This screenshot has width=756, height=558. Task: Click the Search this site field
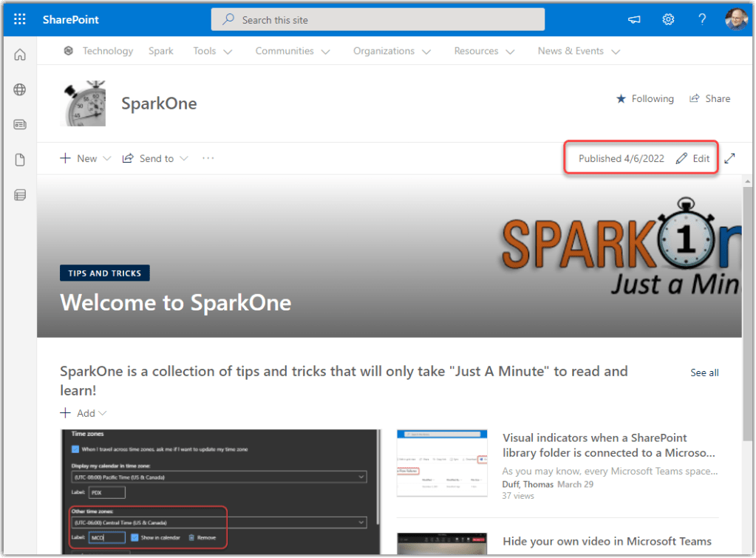point(378,20)
